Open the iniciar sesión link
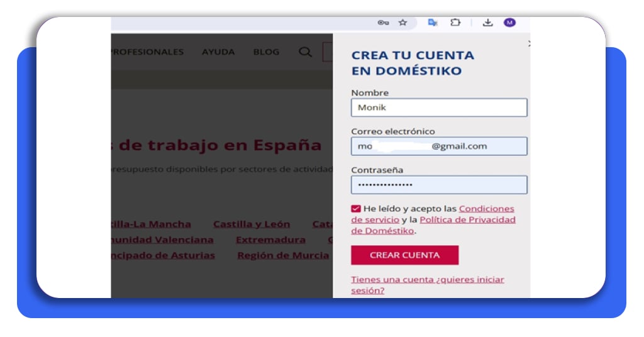The image size is (644, 337). (x=428, y=285)
